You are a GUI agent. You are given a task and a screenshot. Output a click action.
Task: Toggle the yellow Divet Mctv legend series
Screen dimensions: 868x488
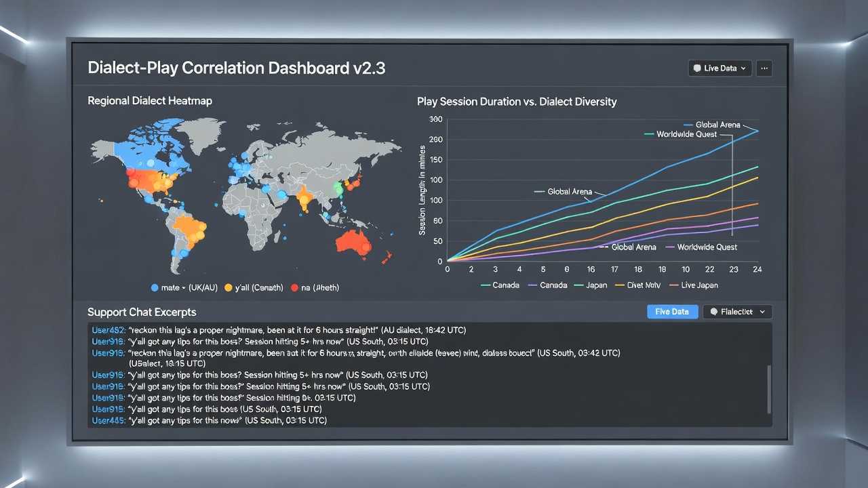pyautogui.click(x=637, y=285)
